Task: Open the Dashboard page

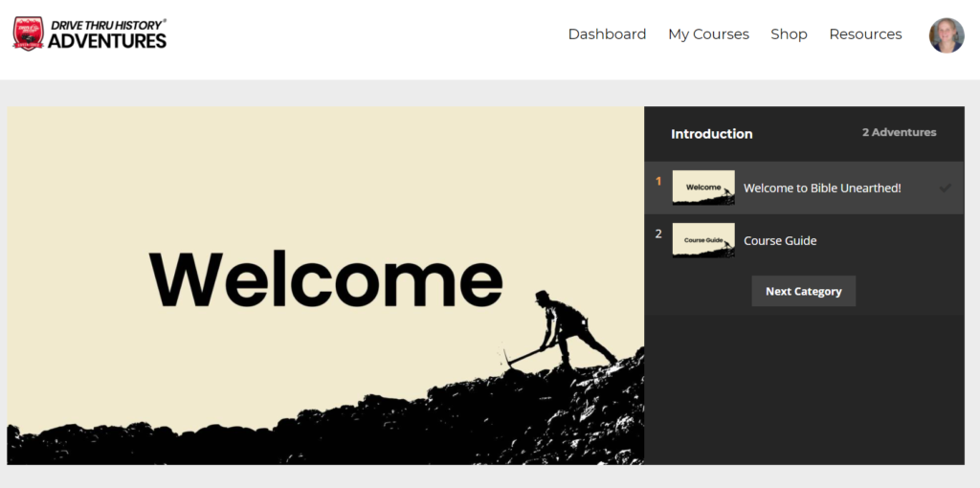Action: [x=607, y=34]
